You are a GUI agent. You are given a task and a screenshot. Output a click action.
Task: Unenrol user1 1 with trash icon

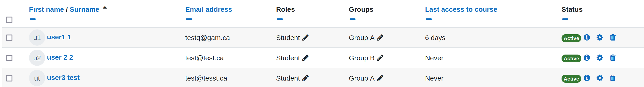point(612,38)
